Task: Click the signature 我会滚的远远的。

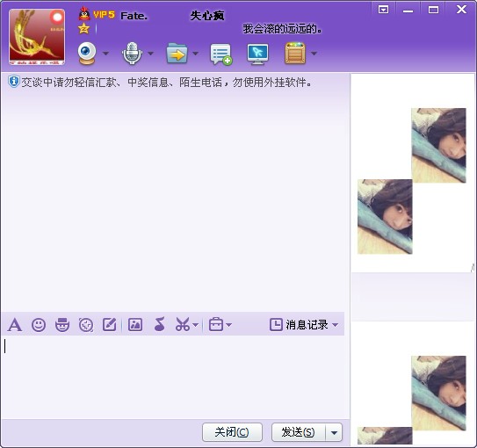Action: coord(282,29)
